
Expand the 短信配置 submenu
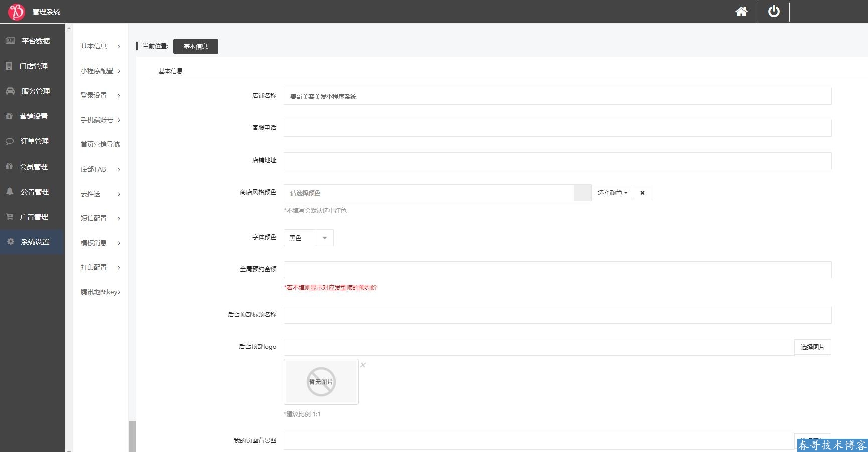pyautogui.click(x=100, y=218)
